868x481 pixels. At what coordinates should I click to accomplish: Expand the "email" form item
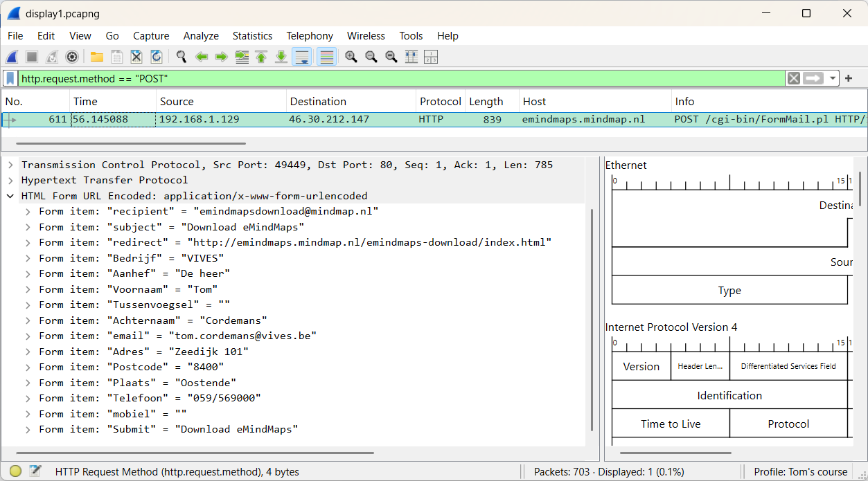click(x=28, y=336)
